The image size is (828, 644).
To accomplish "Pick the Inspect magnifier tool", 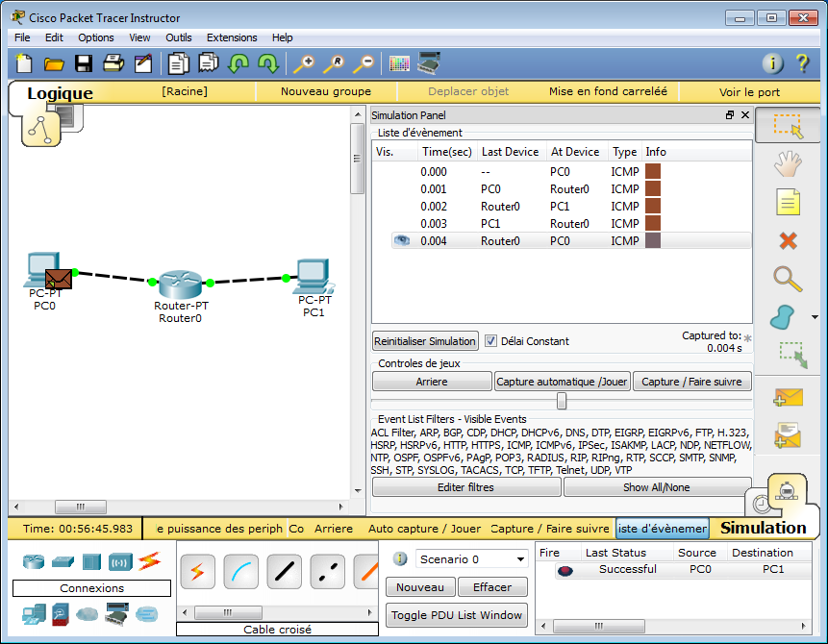I will [x=788, y=280].
